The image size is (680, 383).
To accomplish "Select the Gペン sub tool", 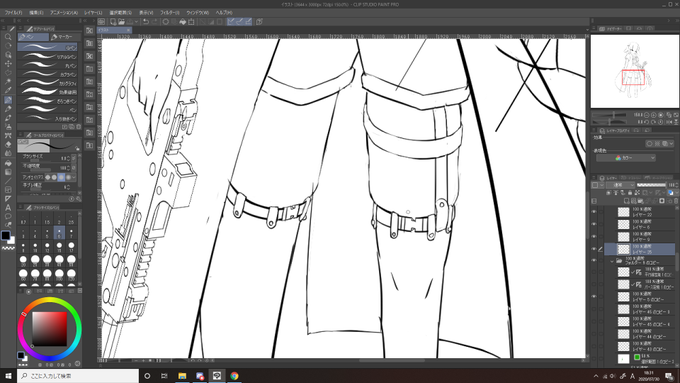I will click(47, 47).
